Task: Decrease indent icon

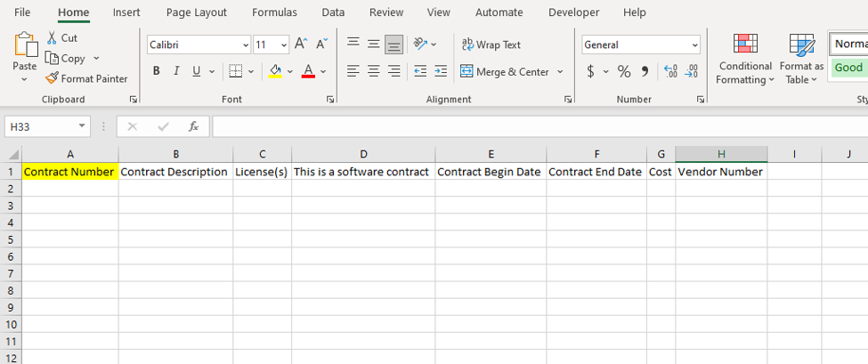Action: click(420, 71)
